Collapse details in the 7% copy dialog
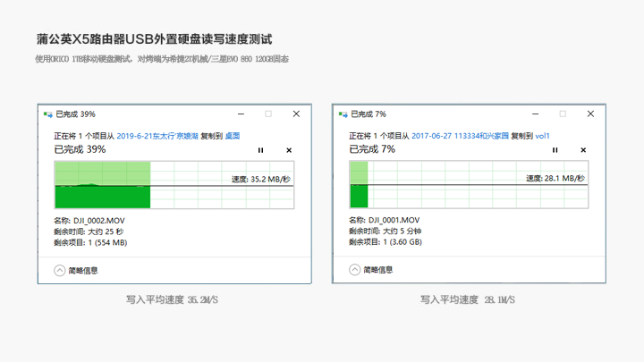 point(354,270)
